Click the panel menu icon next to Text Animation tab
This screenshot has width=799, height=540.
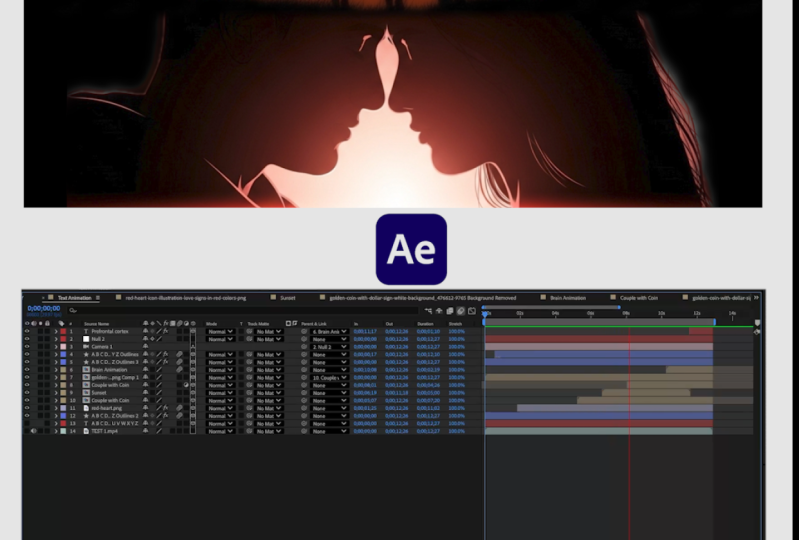(x=97, y=298)
